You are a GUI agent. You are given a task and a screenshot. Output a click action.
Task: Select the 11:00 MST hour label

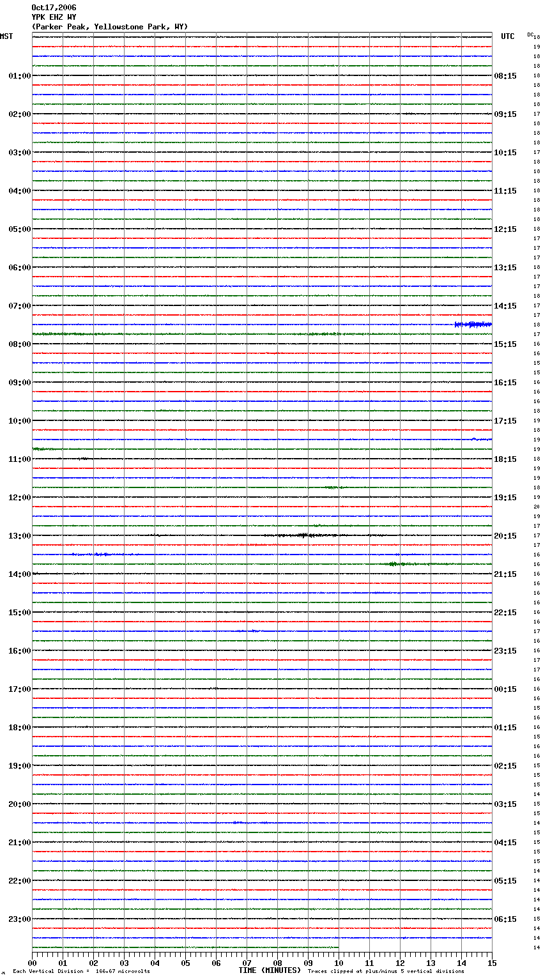click(x=20, y=459)
